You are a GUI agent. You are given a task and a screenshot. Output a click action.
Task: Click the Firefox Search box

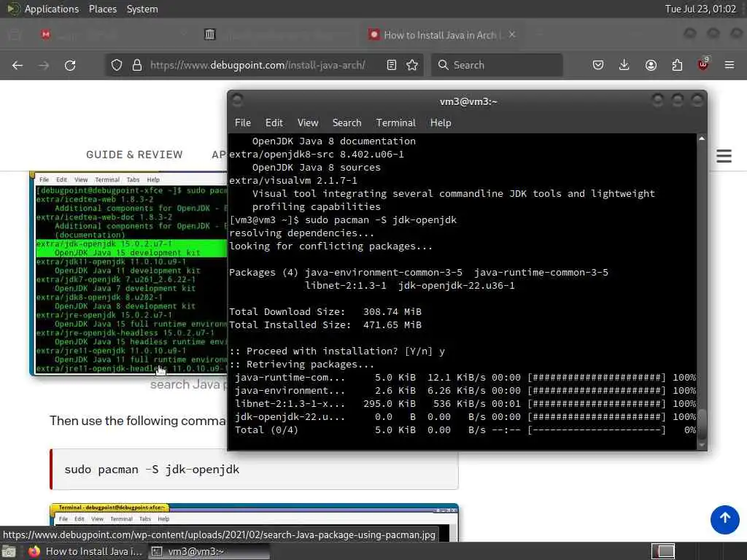click(x=497, y=65)
